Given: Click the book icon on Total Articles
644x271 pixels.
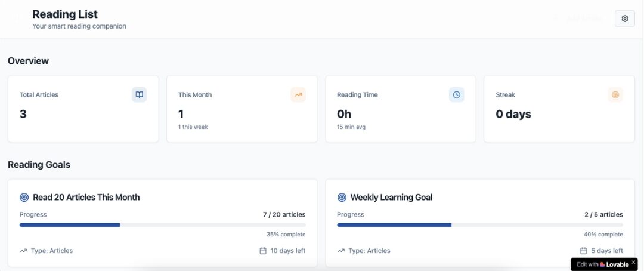Looking at the screenshot, I should 139,94.
